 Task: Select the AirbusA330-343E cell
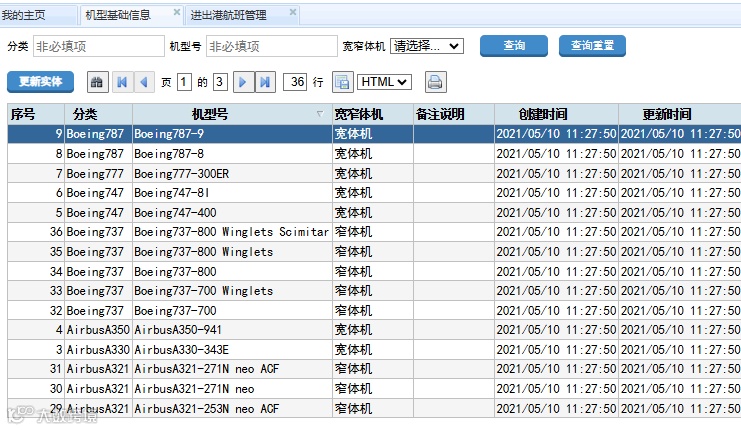(x=232, y=350)
